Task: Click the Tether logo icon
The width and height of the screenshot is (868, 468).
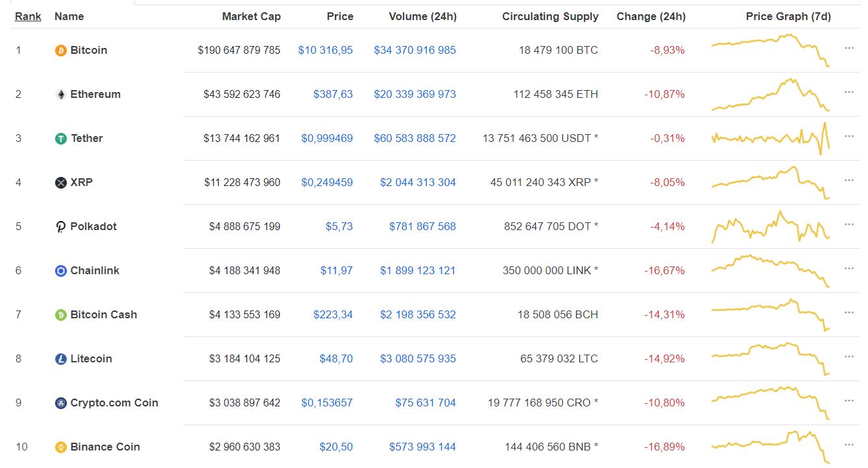Action: 61,139
